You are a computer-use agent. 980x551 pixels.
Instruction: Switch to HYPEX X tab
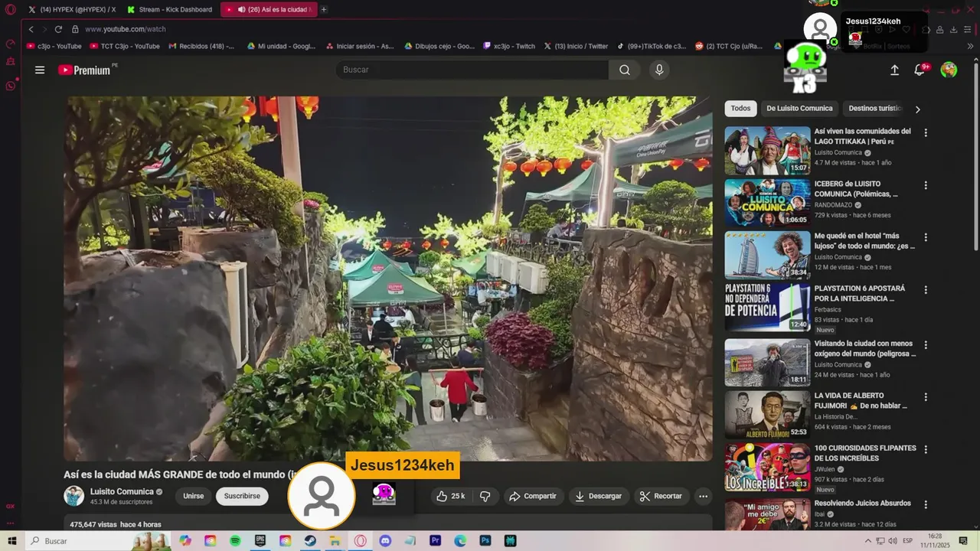point(72,9)
